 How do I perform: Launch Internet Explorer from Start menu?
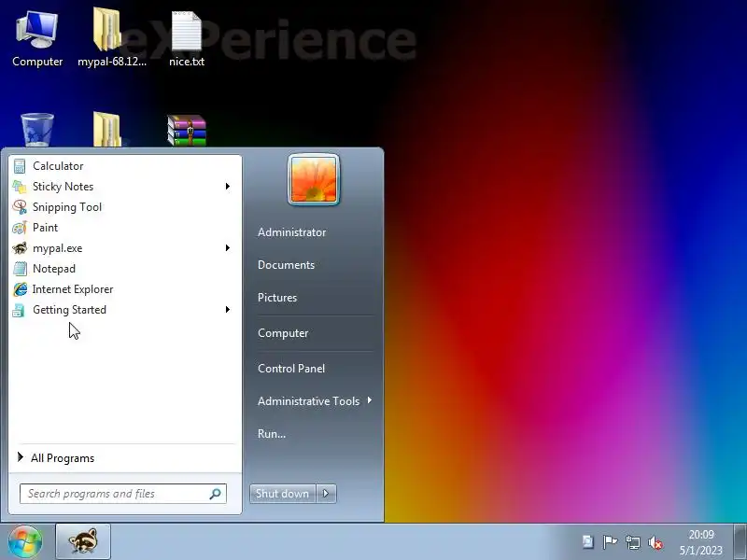pos(124,289)
